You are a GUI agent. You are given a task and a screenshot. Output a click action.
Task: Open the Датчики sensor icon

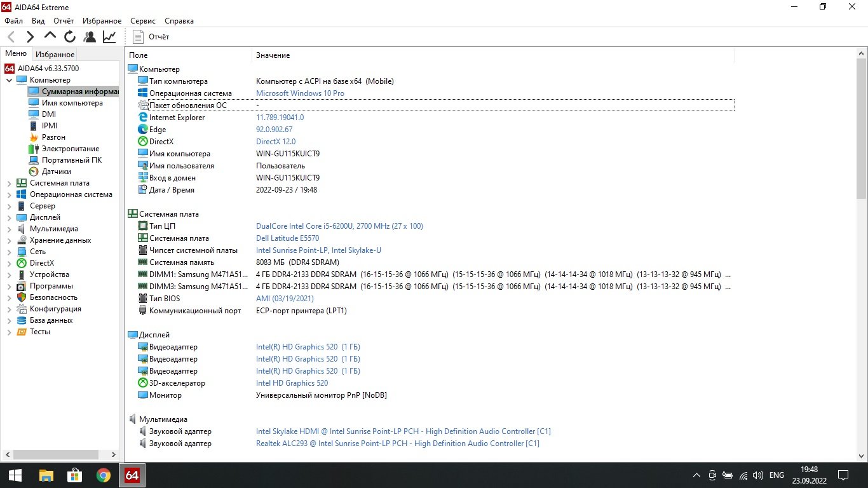click(x=34, y=172)
